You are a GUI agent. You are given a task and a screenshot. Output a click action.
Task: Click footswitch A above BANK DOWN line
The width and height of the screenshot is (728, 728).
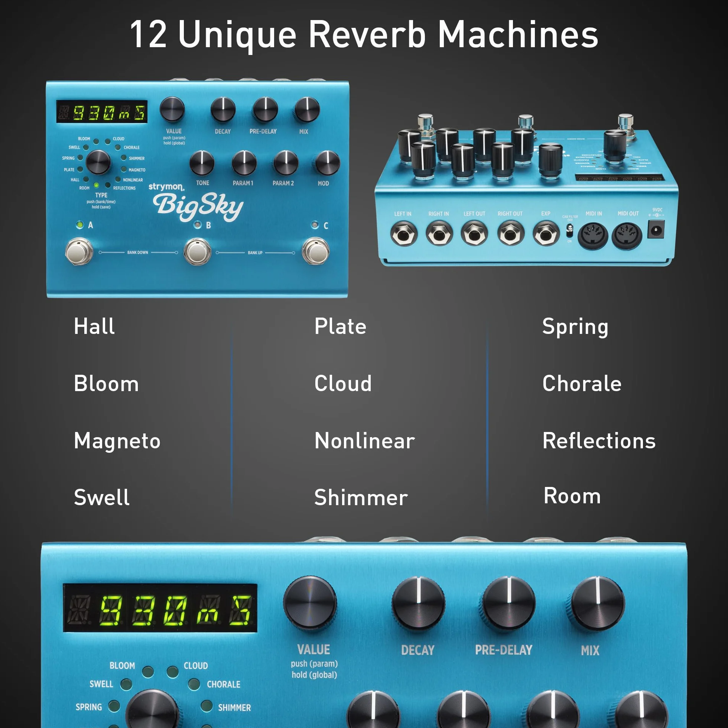79,251
